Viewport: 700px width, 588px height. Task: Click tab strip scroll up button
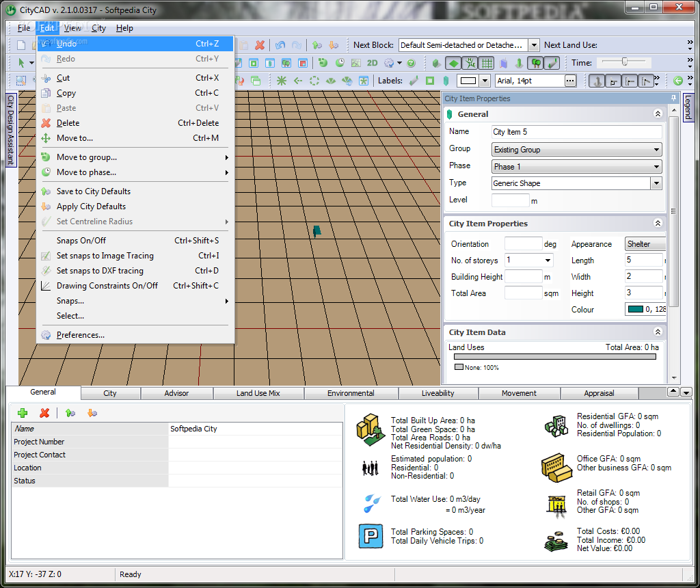[673, 392]
